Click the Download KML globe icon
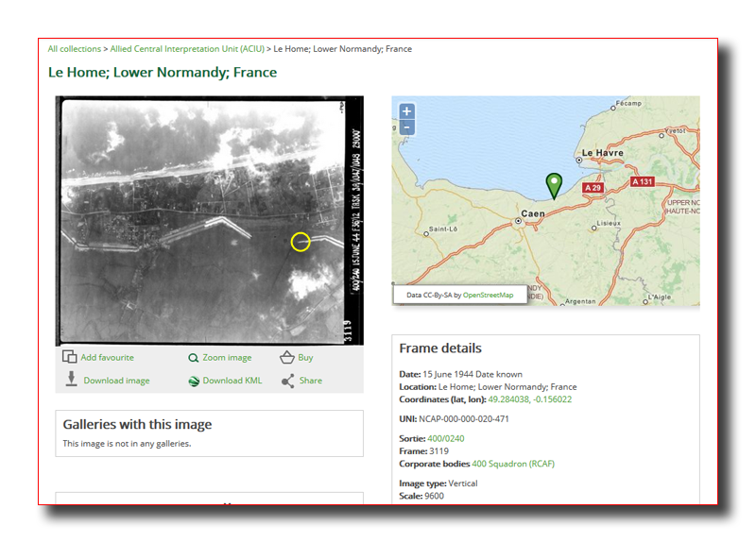756x543 pixels. tap(194, 382)
